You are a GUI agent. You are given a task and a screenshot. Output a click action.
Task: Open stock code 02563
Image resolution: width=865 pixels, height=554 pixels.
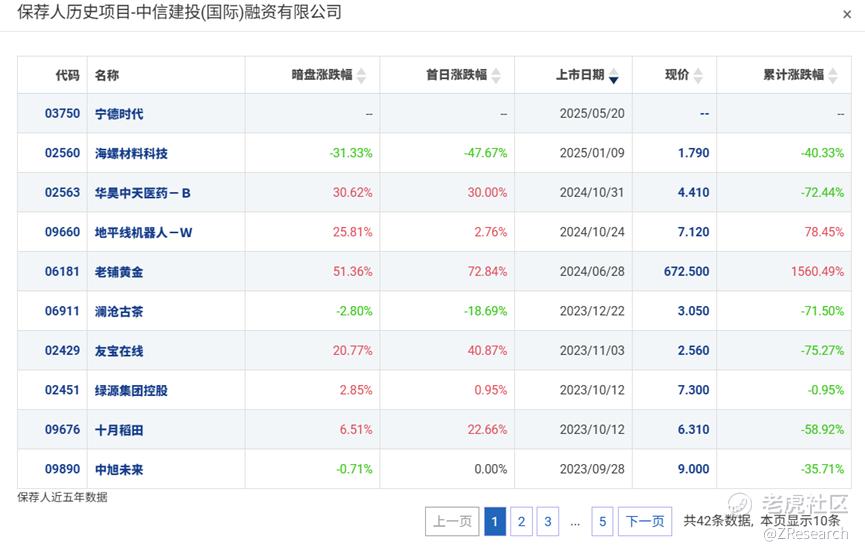(x=62, y=193)
